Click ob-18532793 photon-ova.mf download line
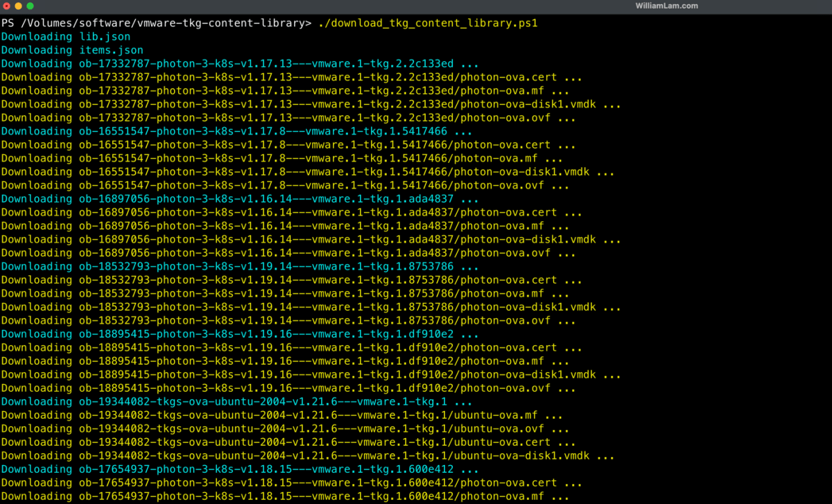This screenshot has height=504, width=832. (285, 293)
